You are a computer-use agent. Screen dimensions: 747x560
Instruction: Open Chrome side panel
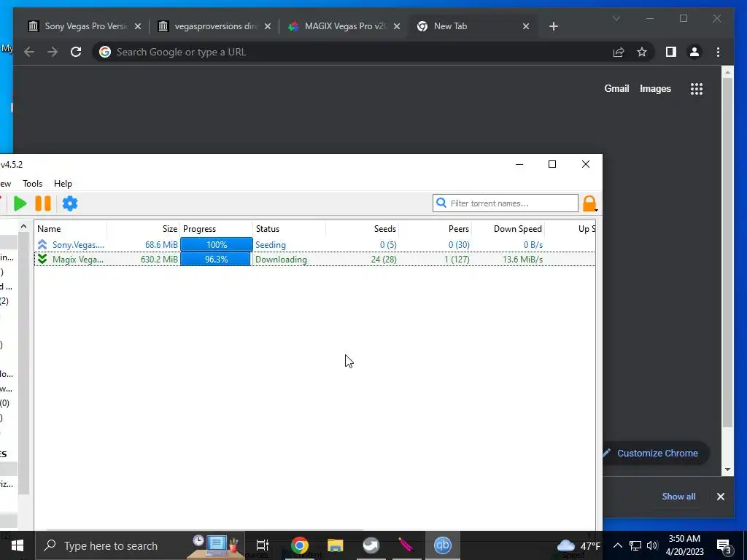click(671, 52)
